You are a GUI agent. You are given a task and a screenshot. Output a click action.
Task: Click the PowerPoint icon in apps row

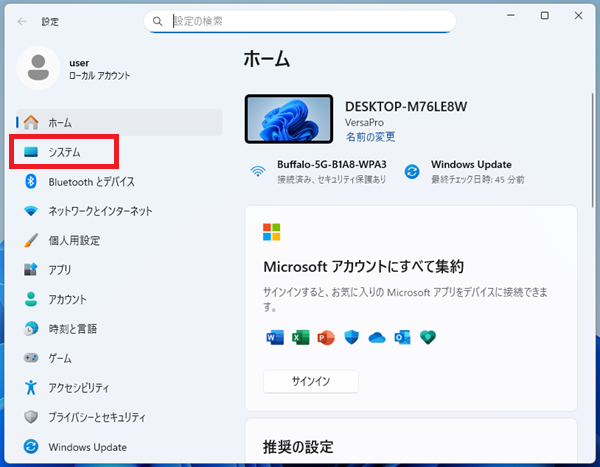coord(325,337)
